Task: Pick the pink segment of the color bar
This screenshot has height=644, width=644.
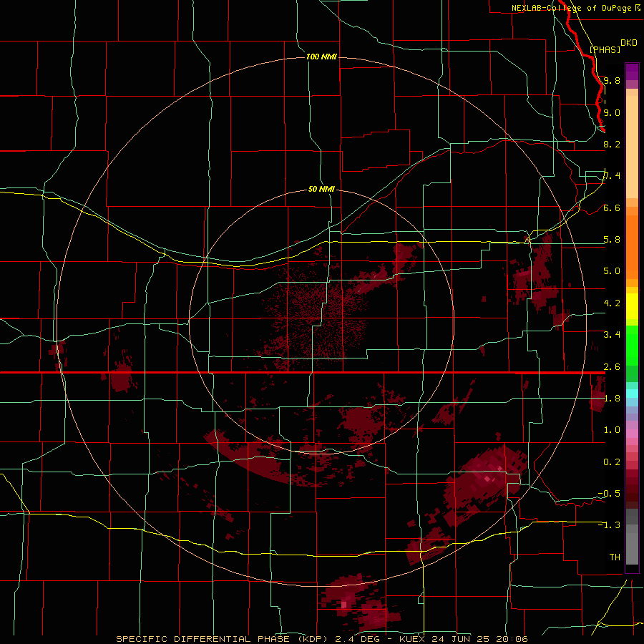Action: pos(632,434)
